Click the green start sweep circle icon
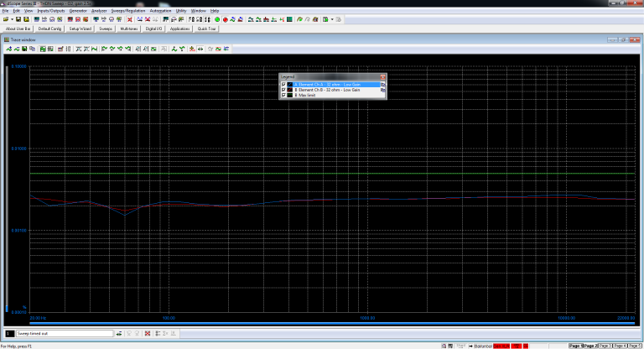 pos(218,18)
